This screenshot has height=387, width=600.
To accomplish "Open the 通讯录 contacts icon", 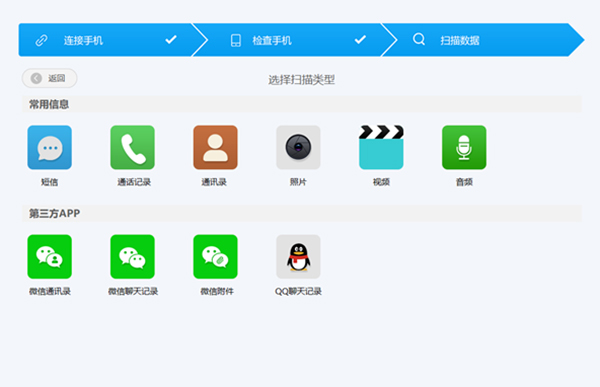I will [x=215, y=147].
